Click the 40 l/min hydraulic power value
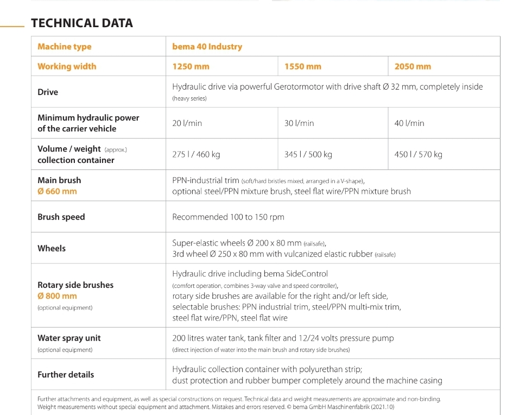532x415 pixels. pyautogui.click(x=409, y=123)
